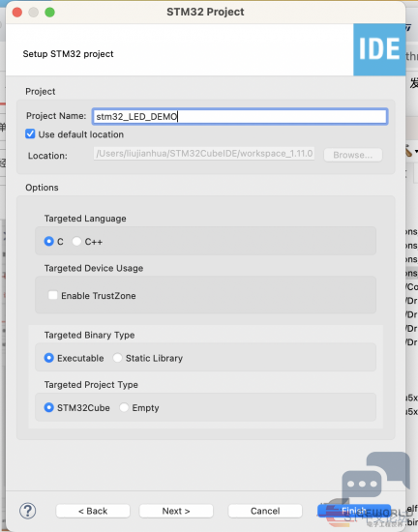
Task: Select Executable binary type
Action: click(48, 358)
